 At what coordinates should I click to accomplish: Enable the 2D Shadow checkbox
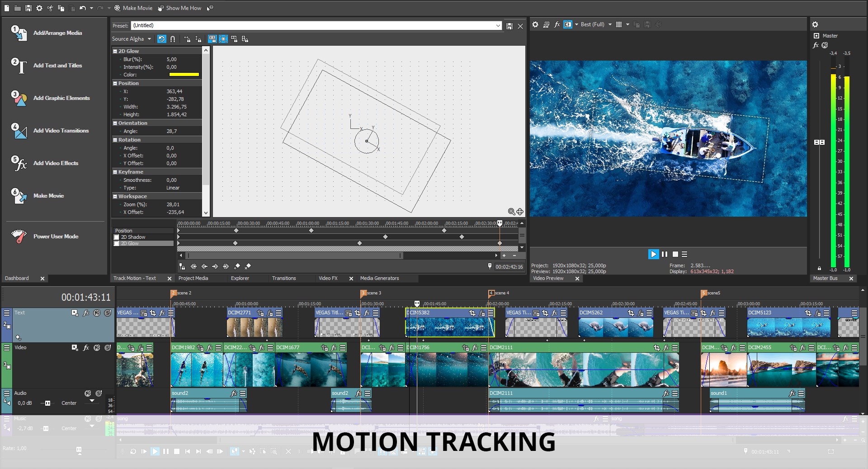click(x=117, y=237)
